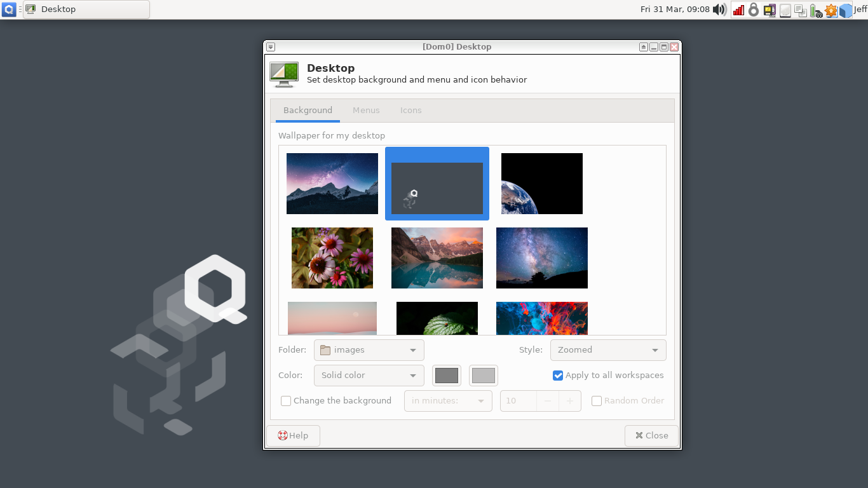868x488 pixels.
Task: Open the Qubes application menu icon
Action: point(10,10)
